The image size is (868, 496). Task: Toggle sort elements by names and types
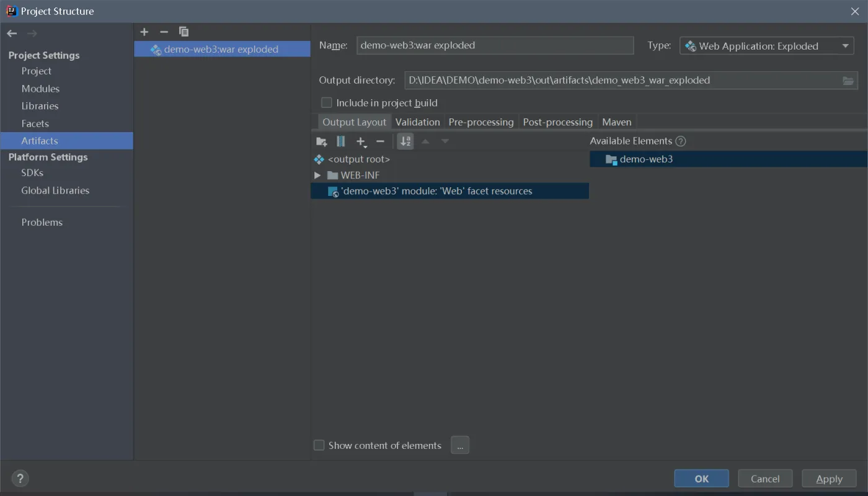[x=405, y=141]
